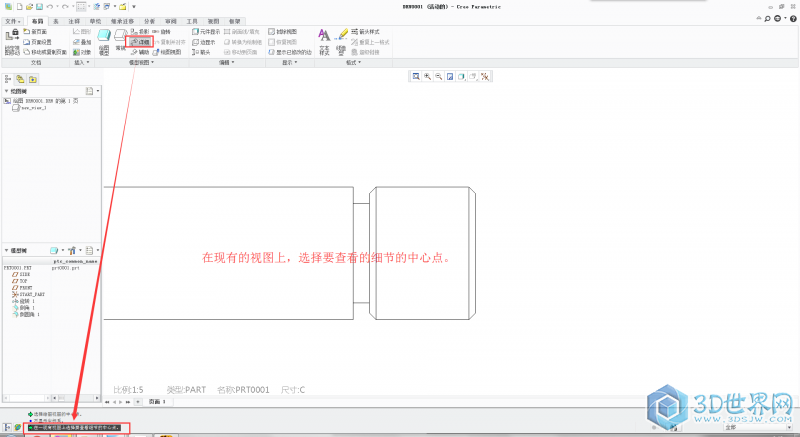Click the Redo arrow icon
The height and width of the screenshot is (437, 800).
[x=65, y=7]
